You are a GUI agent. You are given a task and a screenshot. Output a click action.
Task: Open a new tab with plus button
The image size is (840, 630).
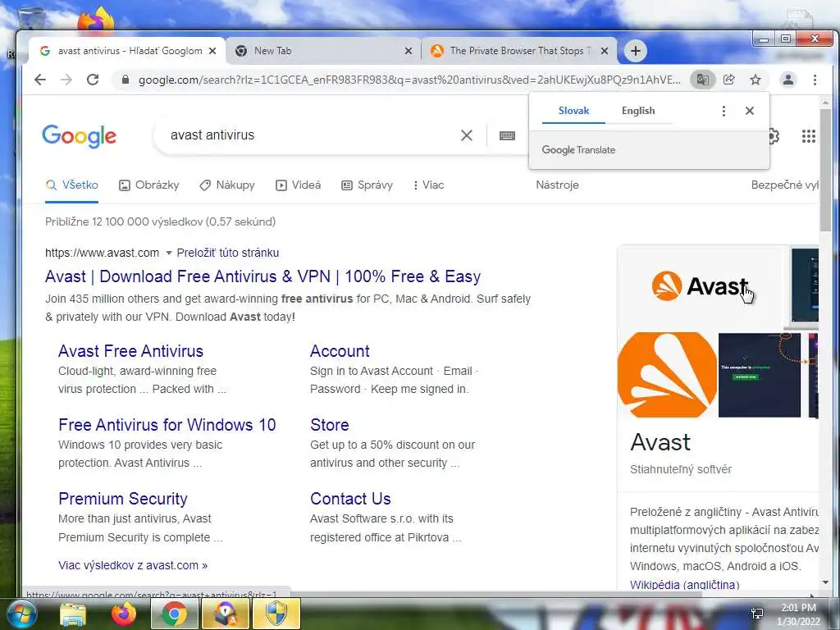click(636, 51)
